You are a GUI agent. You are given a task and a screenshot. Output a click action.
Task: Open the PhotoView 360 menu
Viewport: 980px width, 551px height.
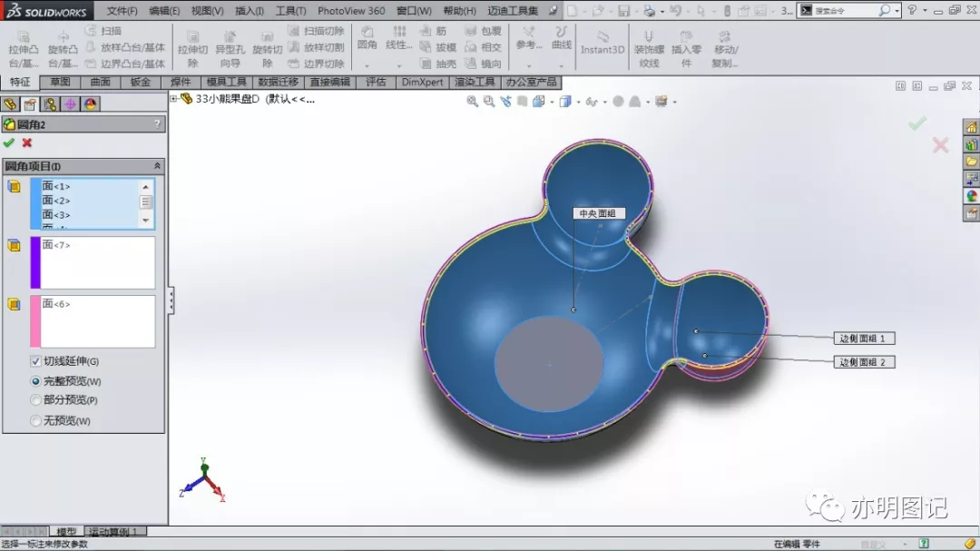click(x=351, y=11)
